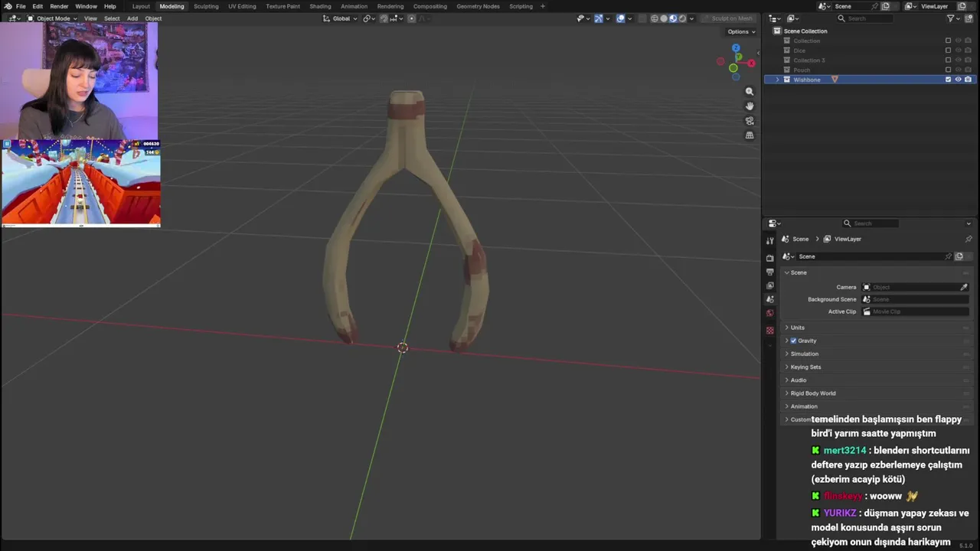Disable Wishbone in renders via the camera icon
The height and width of the screenshot is (551, 980).
[968, 80]
